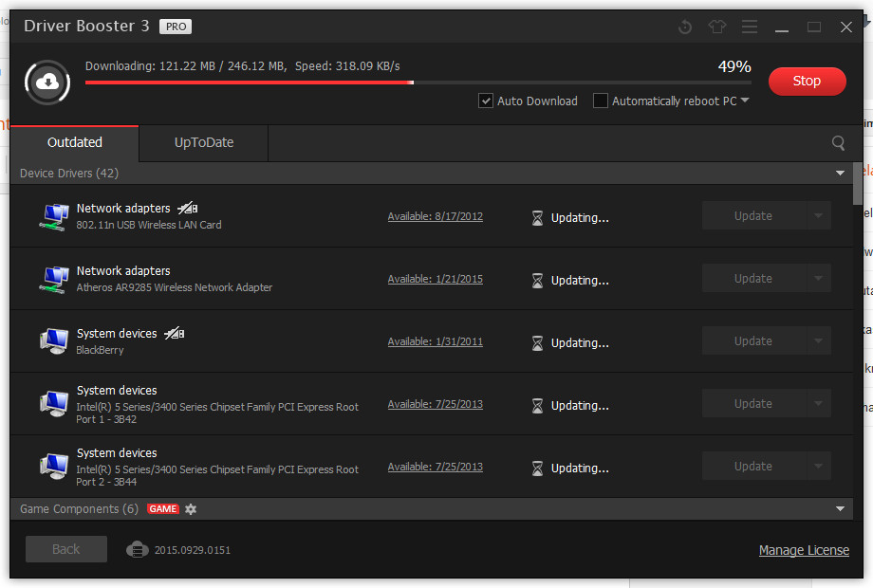Open Update dropdown arrow for 802.11n USB card
Screen dimensions: 873x588
(818, 216)
